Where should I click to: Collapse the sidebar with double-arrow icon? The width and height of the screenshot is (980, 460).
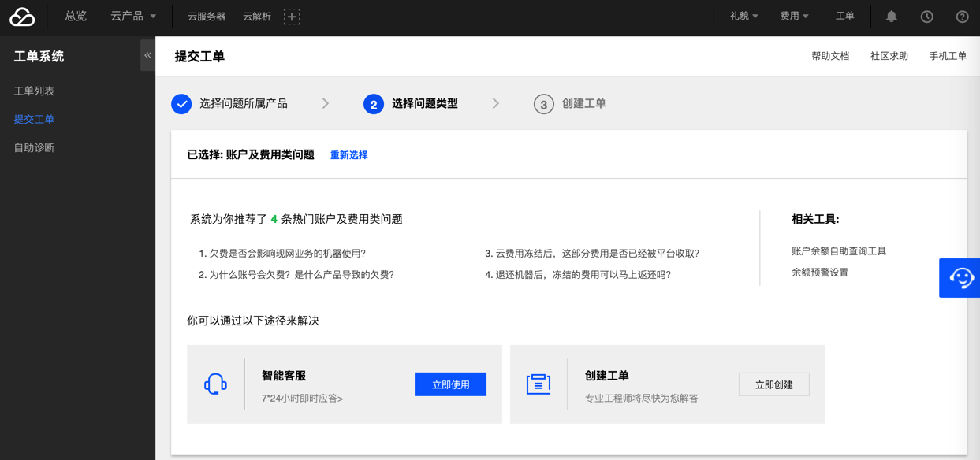click(147, 55)
